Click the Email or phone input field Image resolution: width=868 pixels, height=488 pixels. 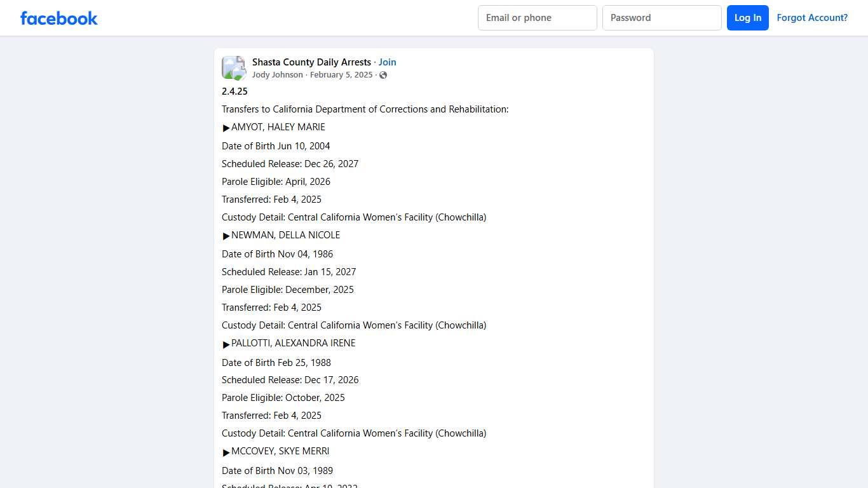pyautogui.click(x=537, y=18)
